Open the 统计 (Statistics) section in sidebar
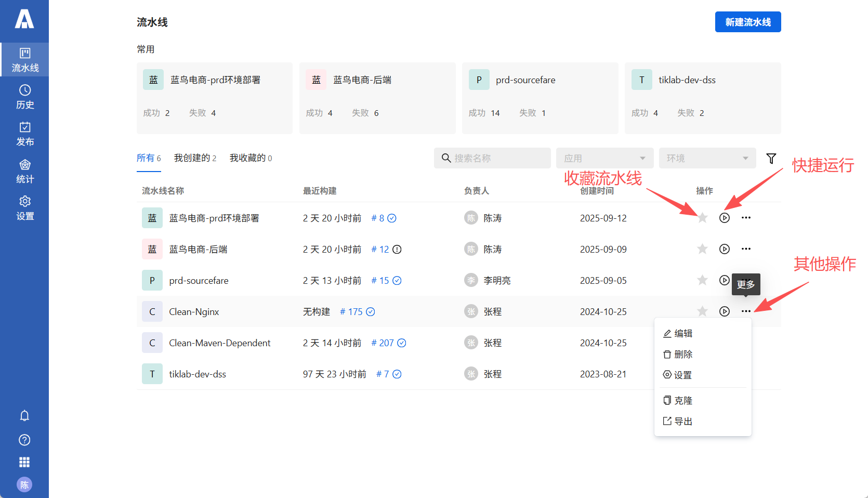The height and width of the screenshot is (498, 868). (24, 171)
